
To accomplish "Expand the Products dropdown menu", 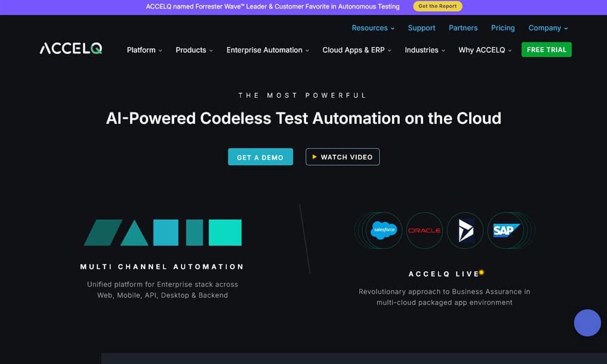I will click(x=194, y=50).
